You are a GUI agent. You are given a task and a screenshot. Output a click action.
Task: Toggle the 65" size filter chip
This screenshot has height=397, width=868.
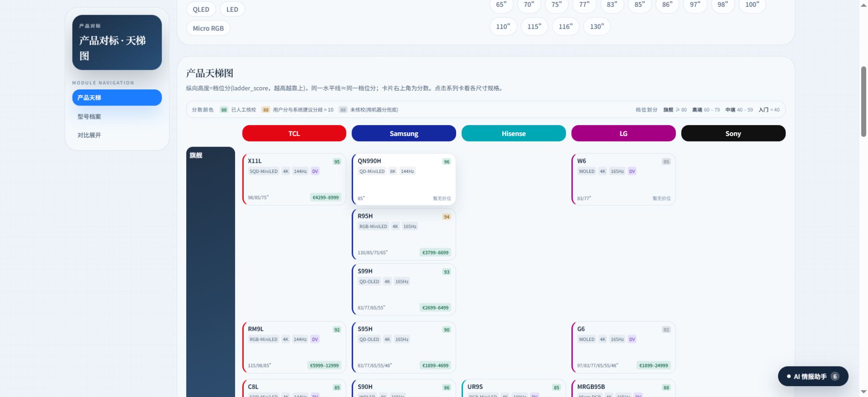(501, 5)
